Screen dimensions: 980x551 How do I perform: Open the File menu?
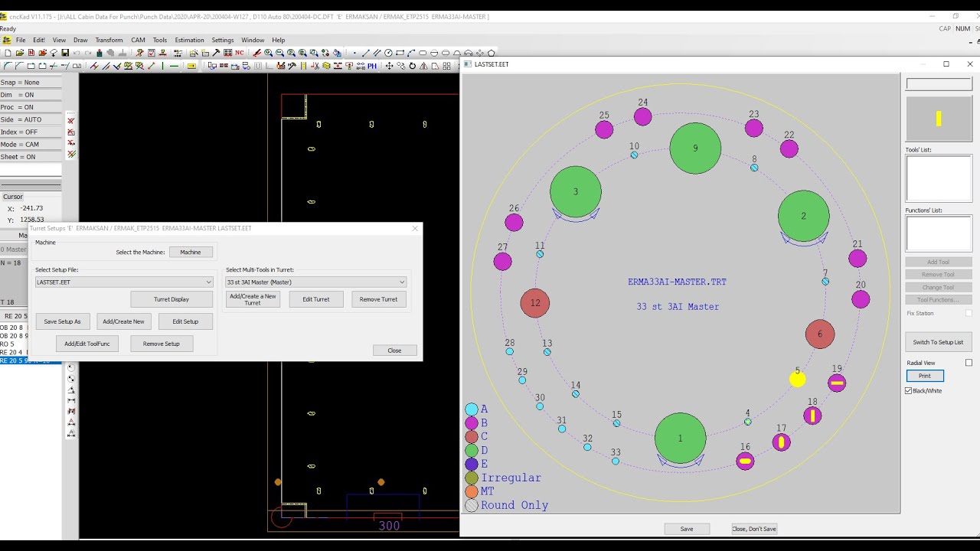pyautogui.click(x=21, y=41)
